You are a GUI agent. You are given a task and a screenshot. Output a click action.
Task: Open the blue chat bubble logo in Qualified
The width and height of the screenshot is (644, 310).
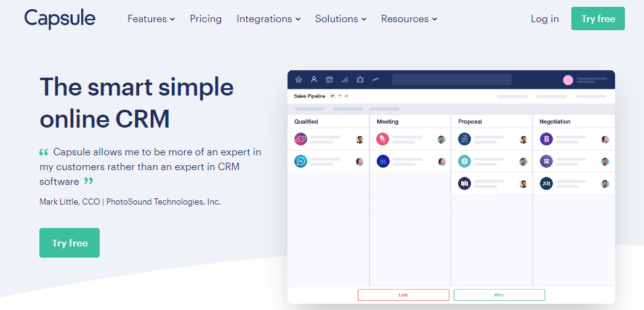pyautogui.click(x=300, y=161)
